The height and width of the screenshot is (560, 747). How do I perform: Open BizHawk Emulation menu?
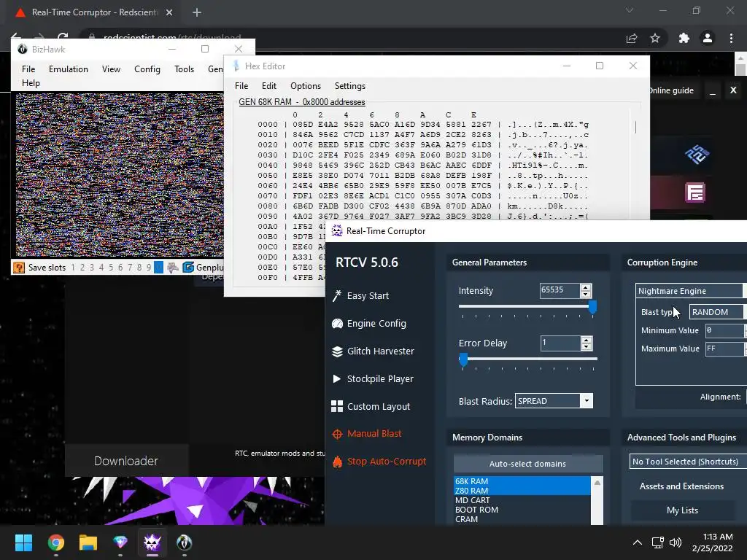68,69
